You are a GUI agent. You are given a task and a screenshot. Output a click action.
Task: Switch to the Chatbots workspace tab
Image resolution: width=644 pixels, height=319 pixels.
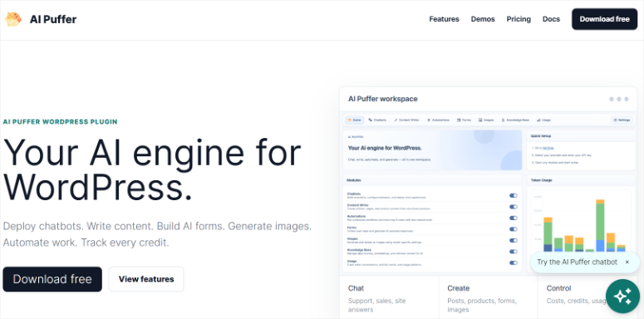(x=377, y=120)
